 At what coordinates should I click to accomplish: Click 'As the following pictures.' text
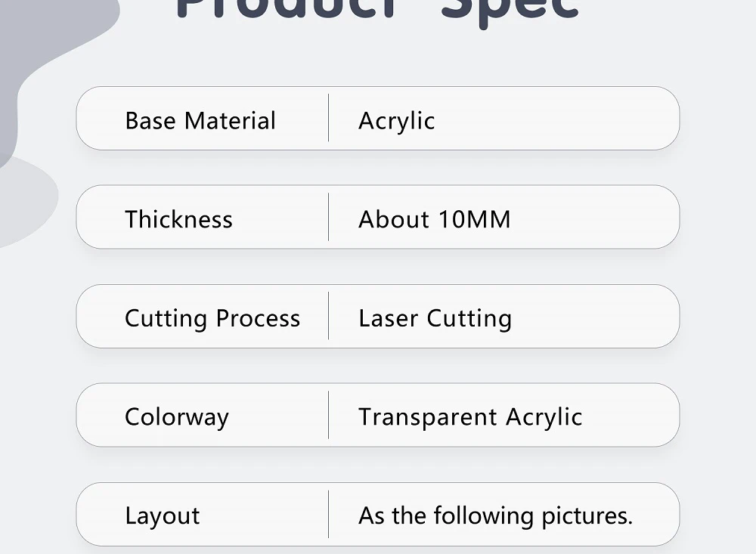(495, 516)
